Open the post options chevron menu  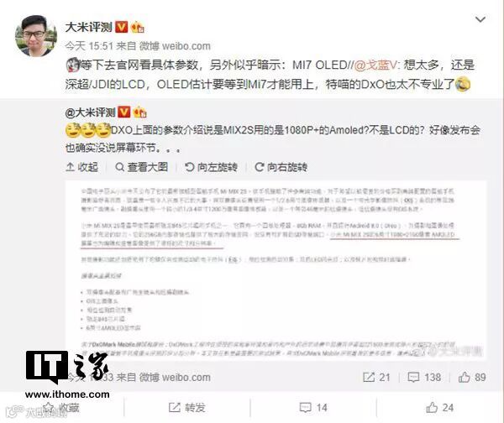[x=480, y=19]
